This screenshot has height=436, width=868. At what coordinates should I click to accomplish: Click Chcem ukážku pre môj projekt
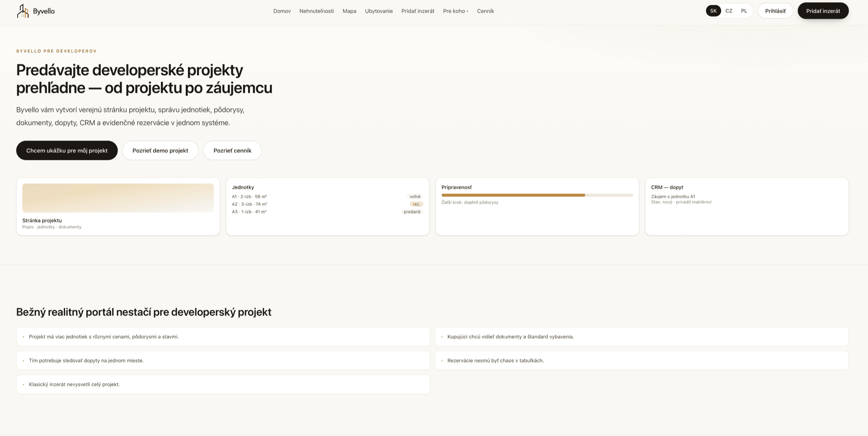coord(67,150)
